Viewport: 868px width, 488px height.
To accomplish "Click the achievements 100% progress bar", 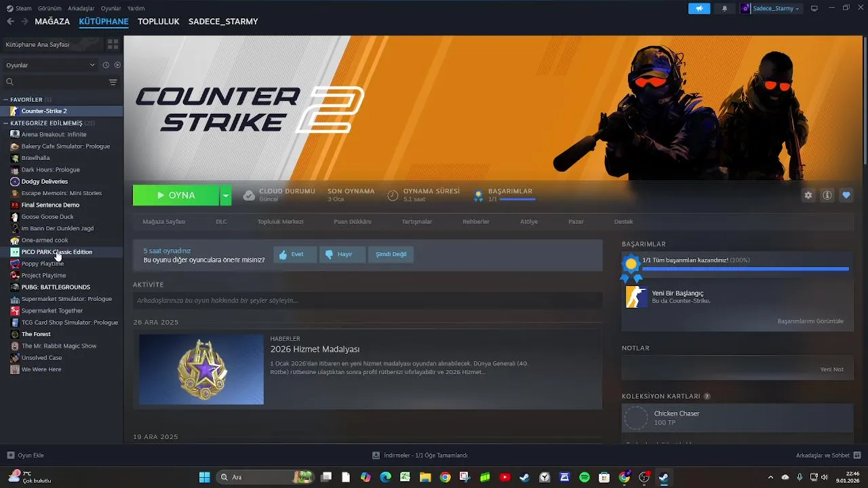I will point(745,269).
